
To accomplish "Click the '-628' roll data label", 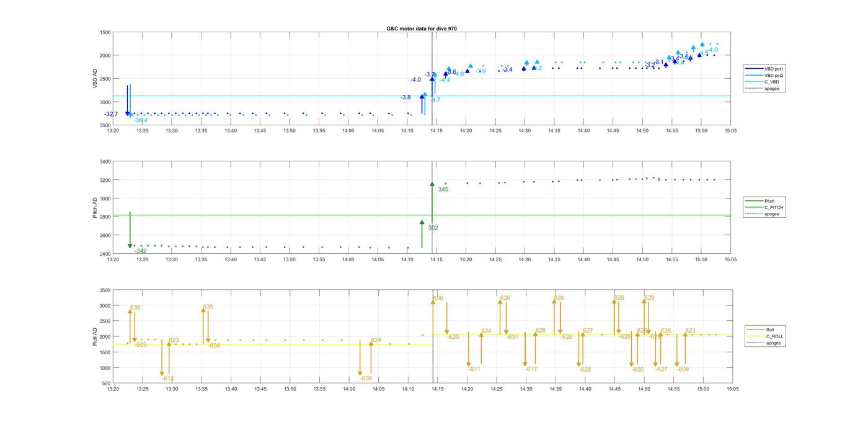I will (585, 369).
